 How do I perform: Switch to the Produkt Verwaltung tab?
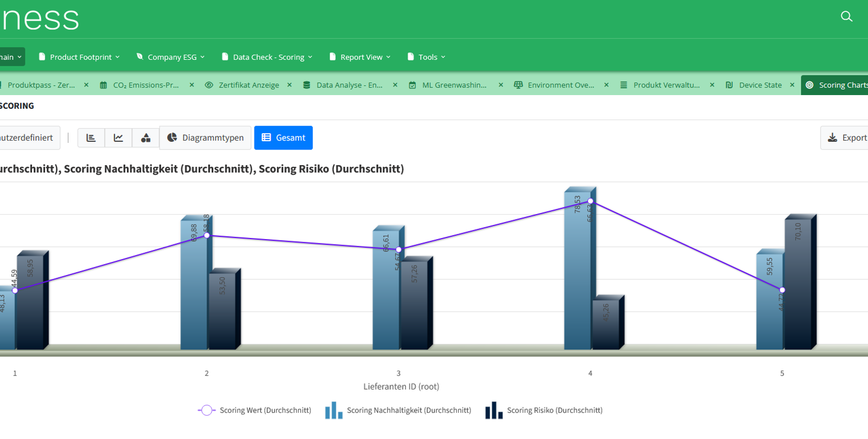coord(666,85)
